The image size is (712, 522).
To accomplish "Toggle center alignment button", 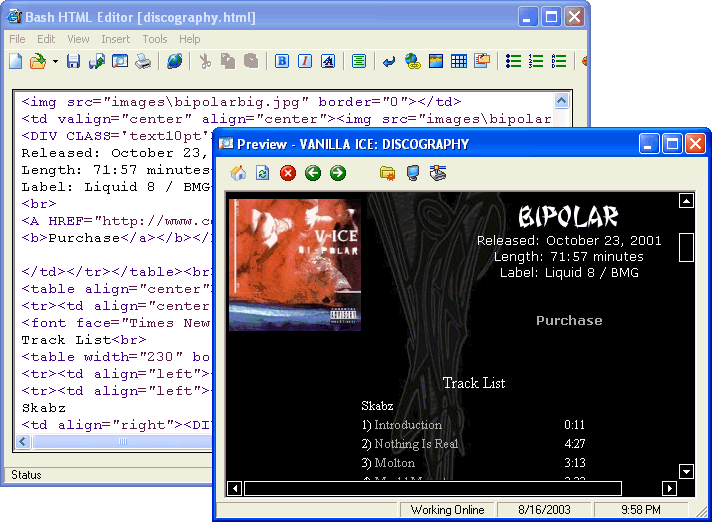I will coord(358,62).
